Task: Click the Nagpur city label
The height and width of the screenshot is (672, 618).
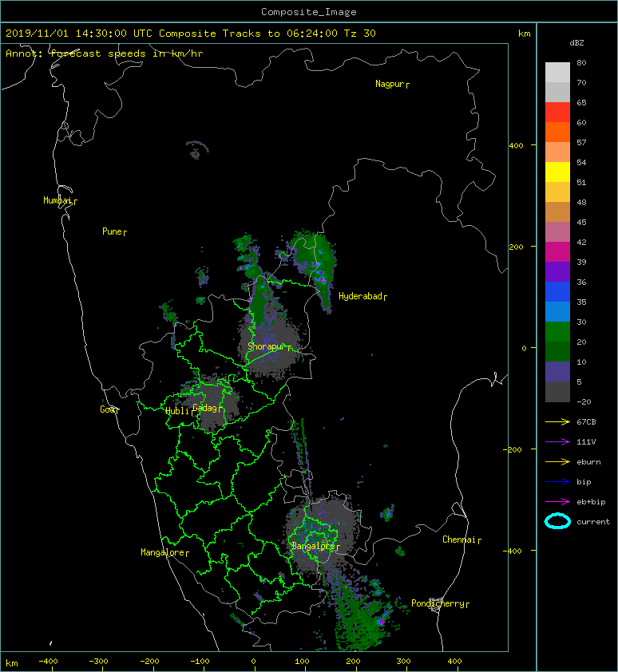Action: [x=390, y=84]
